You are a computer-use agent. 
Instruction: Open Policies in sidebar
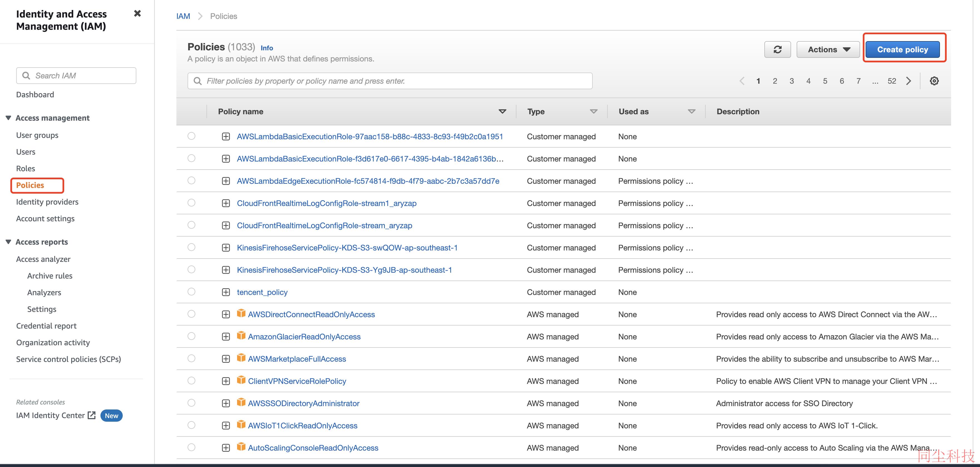click(30, 185)
